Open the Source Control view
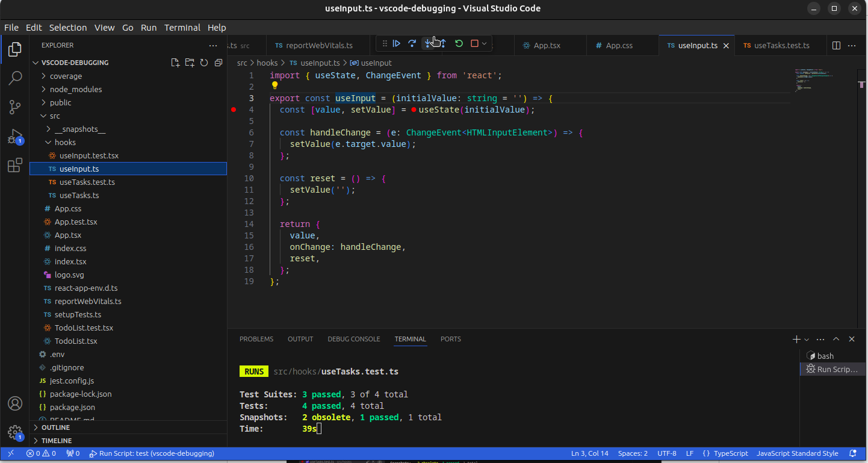Viewport: 868px width, 463px height. (x=15, y=107)
